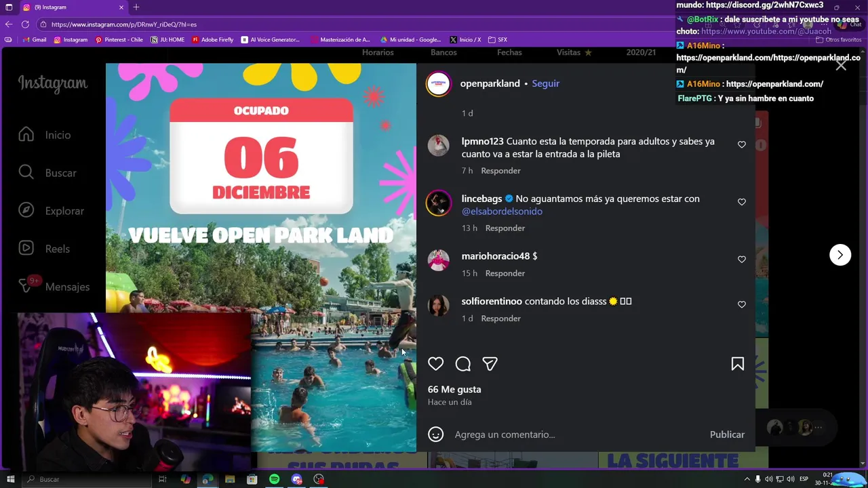
Task: Like lpmno123's comment
Action: [742, 144]
